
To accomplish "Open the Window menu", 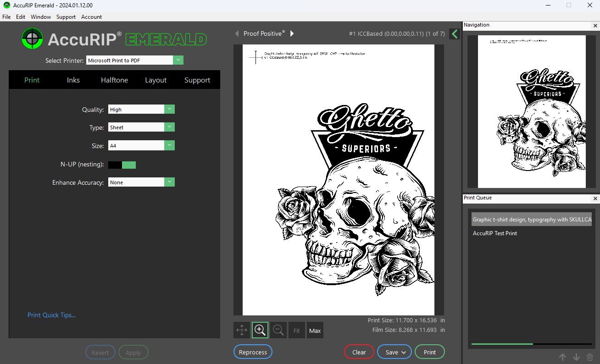I will point(41,17).
